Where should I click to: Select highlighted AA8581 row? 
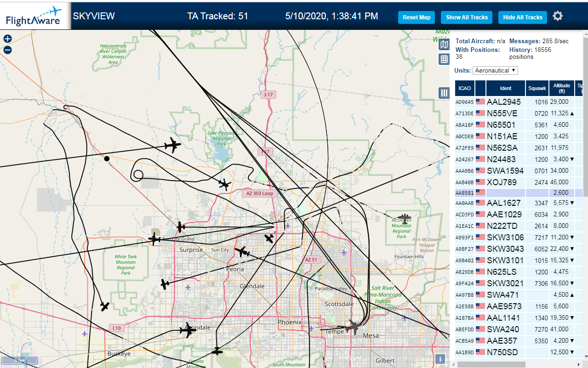[519, 192]
